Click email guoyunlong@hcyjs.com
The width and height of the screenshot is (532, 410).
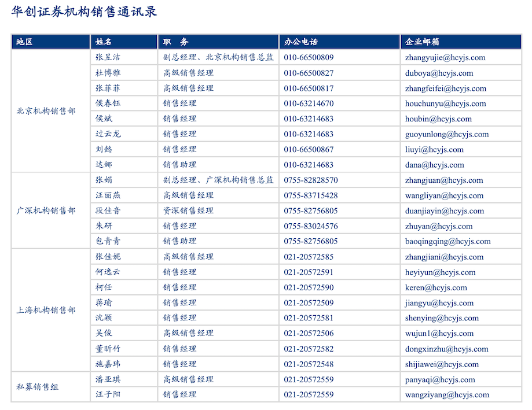tap(447, 134)
